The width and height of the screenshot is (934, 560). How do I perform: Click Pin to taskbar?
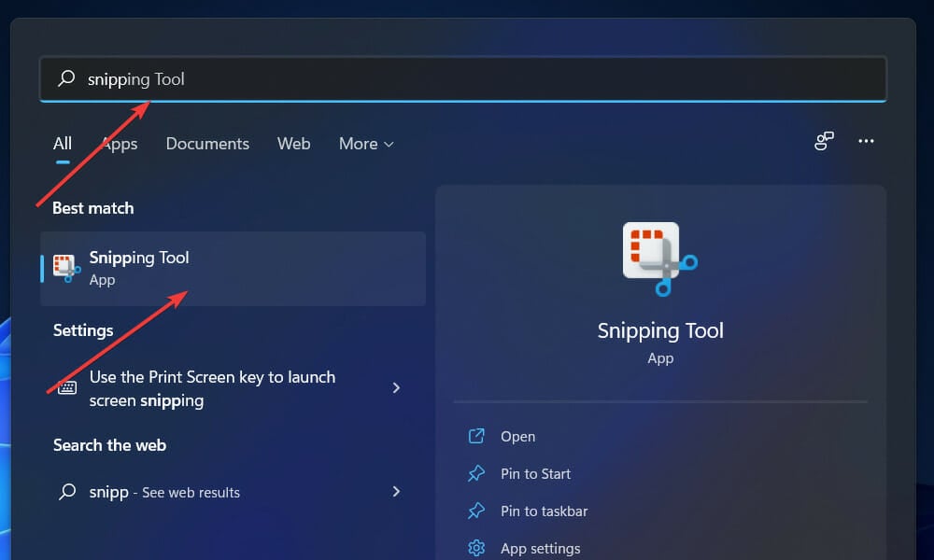544,511
